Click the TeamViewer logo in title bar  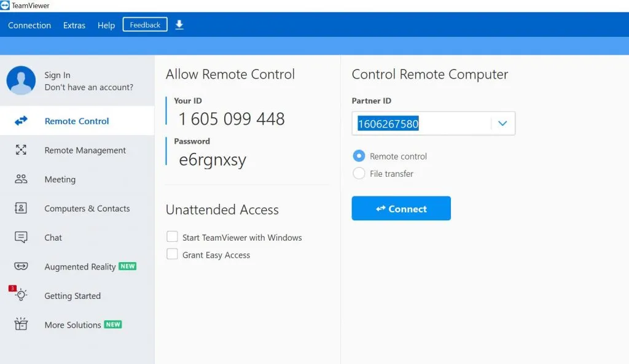(5, 5)
